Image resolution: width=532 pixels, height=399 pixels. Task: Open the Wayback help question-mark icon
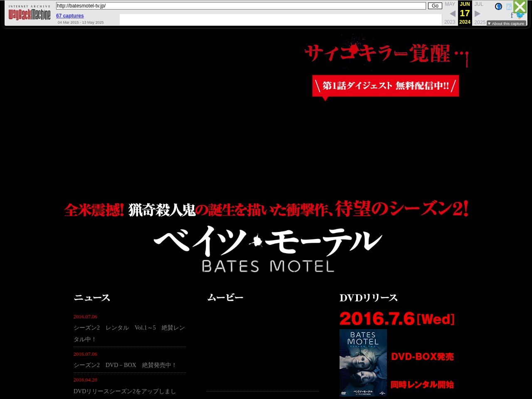tap(509, 7)
